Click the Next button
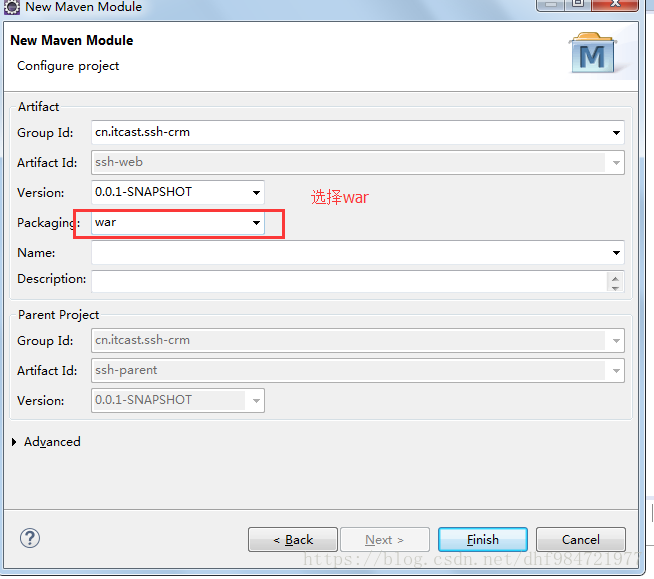Screen dimensions: 654x579 [385, 540]
